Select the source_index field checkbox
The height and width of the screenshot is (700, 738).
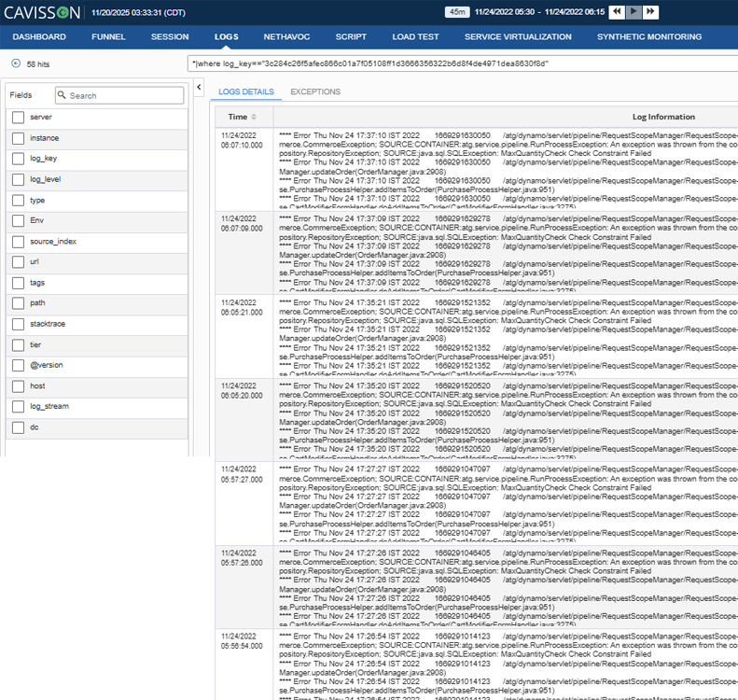(x=18, y=242)
